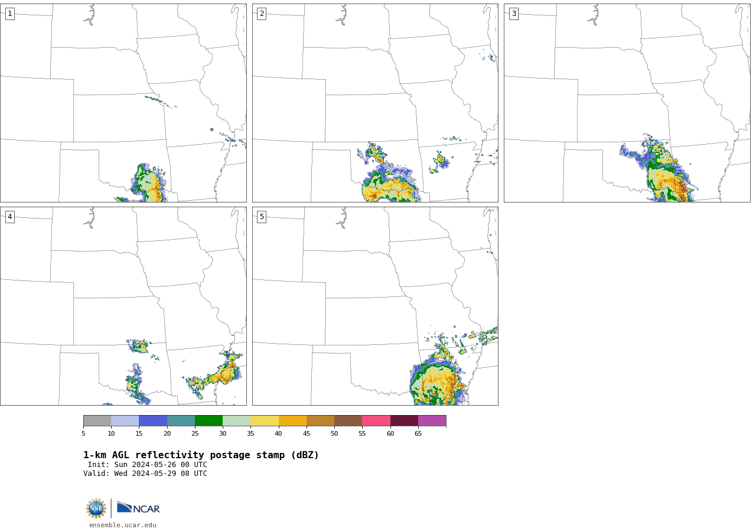Viewport: 756px width, 532px height.
Task: Click the colorbar tick label 35
Action: tap(250, 433)
